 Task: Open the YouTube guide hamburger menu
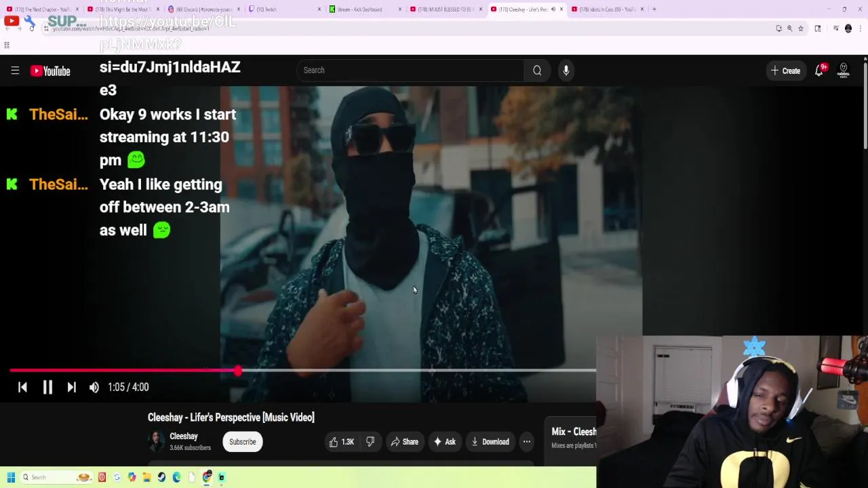[x=15, y=70]
